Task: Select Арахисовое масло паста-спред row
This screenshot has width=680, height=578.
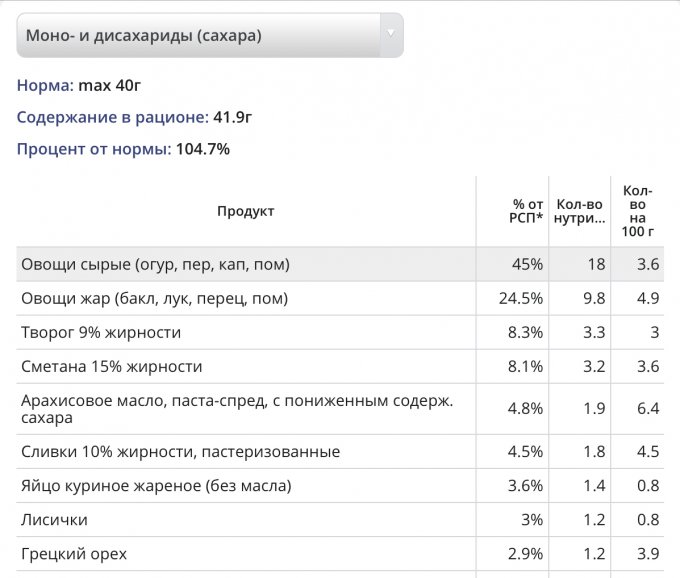Action: [x=236, y=409]
